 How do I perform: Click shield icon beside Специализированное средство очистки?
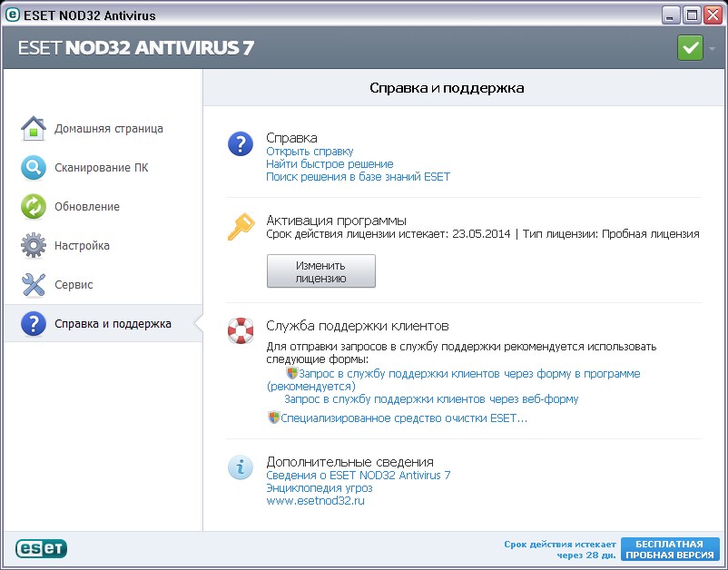click(274, 418)
